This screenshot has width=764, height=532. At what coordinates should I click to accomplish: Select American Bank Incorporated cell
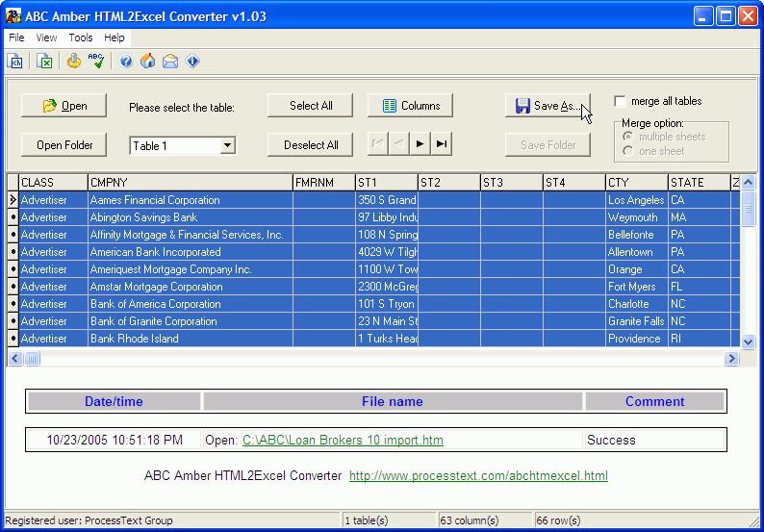tap(191, 252)
